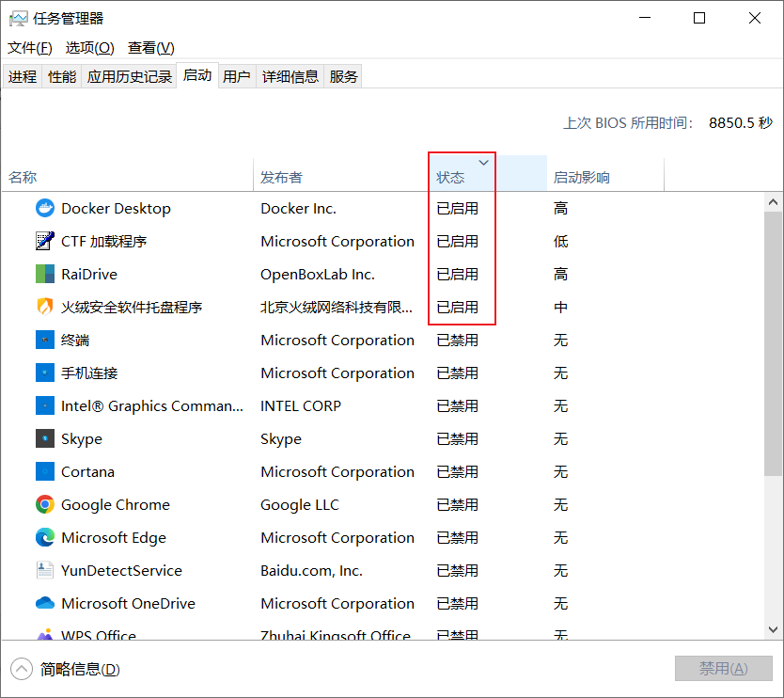784x698 pixels.
Task: Switch to the 详细信息 tab
Action: [290, 76]
